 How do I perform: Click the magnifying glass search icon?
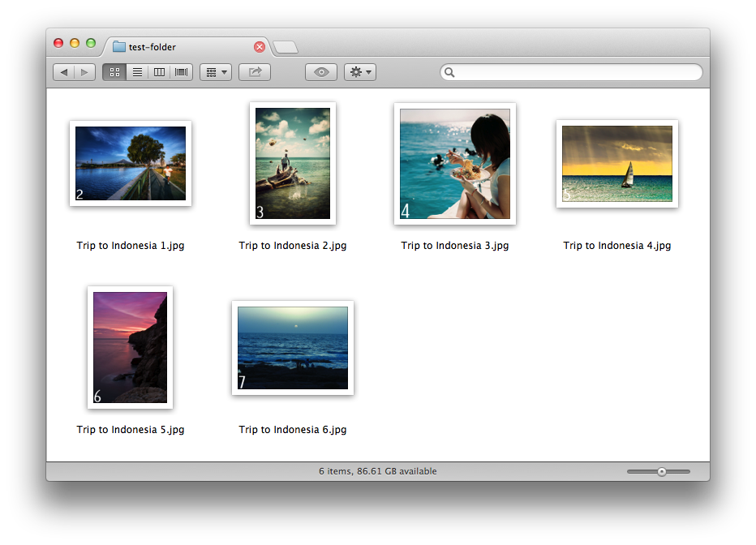[x=449, y=72]
